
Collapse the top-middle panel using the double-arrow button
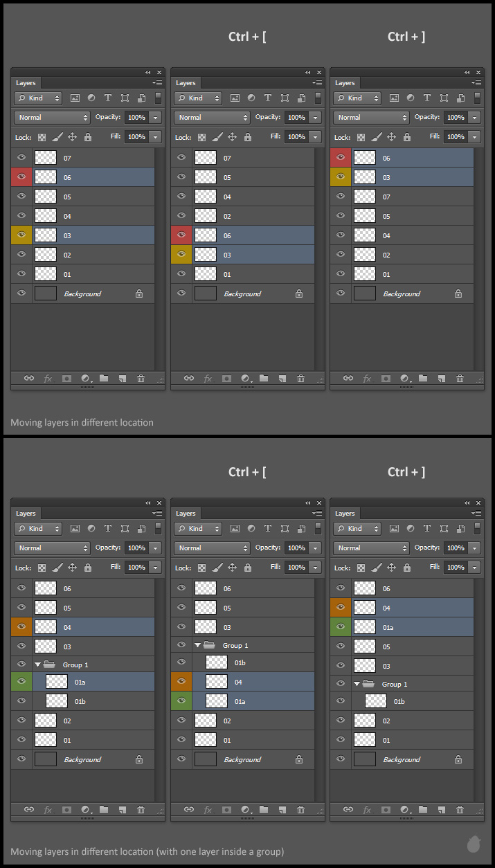307,72
